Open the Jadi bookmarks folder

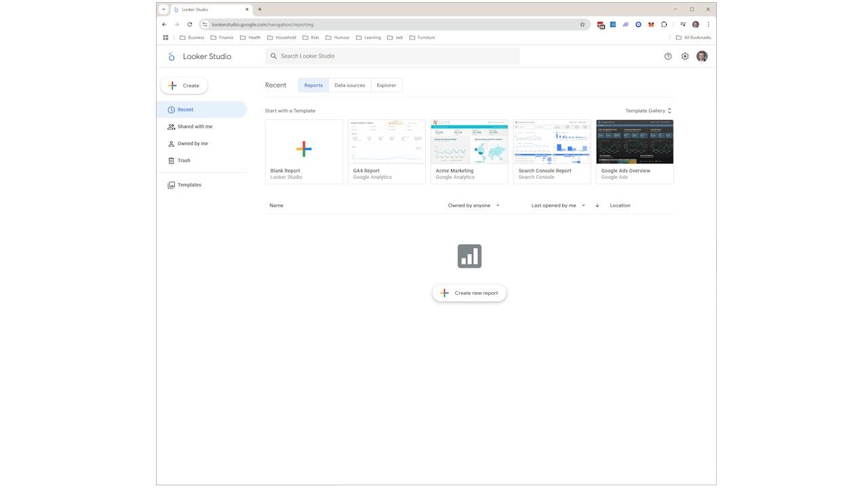395,37
